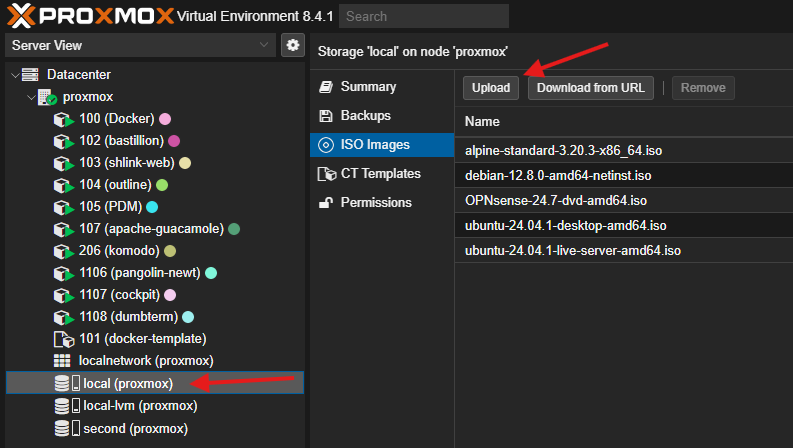Select container icon for 206 (komodo)
The image size is (793, 448).
64,251
